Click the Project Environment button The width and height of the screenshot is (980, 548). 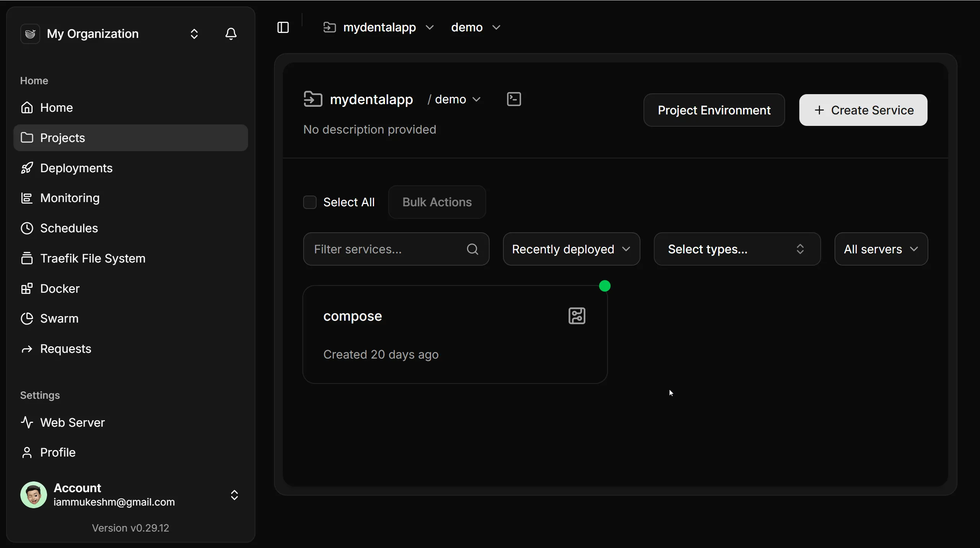(714, 110)
